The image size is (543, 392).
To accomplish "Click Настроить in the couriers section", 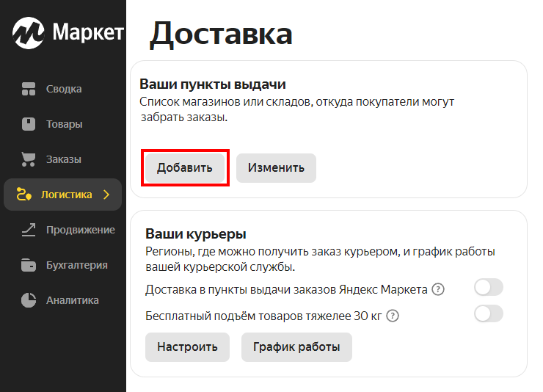I will click(187, 347).
